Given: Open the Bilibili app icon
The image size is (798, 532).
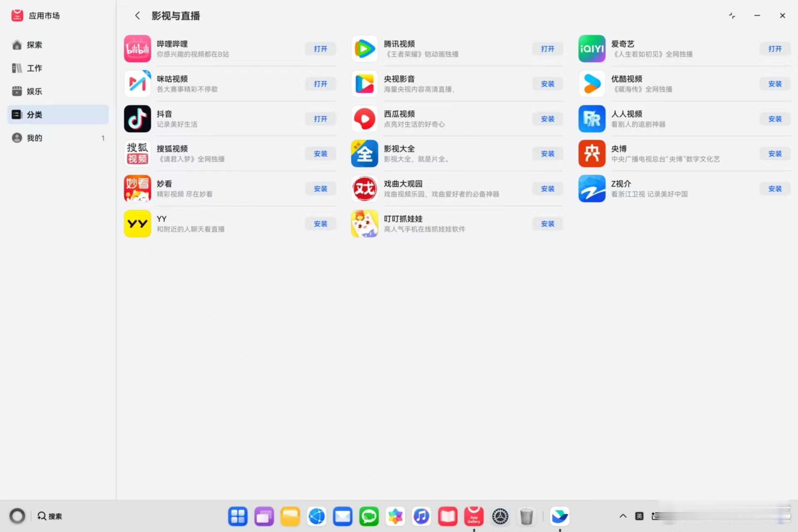Looking at the screenshot, I should tap(137, 49).
